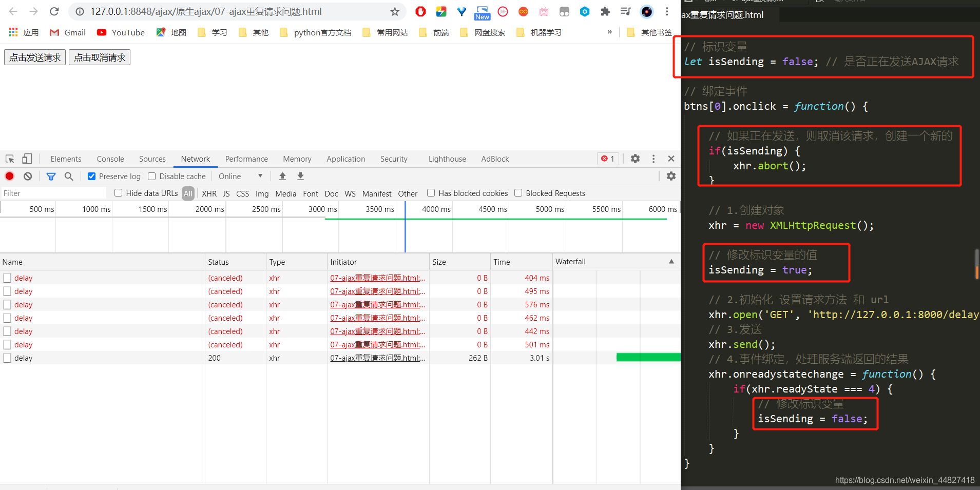Filter requests by Img type
The height and width of the screenshot is (490, 980).
262,193
